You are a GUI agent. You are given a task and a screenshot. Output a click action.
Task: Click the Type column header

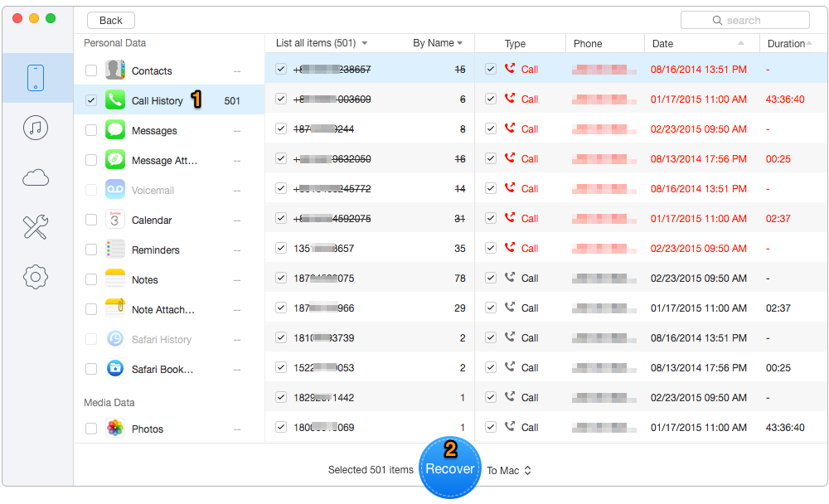tap(515, 43)
